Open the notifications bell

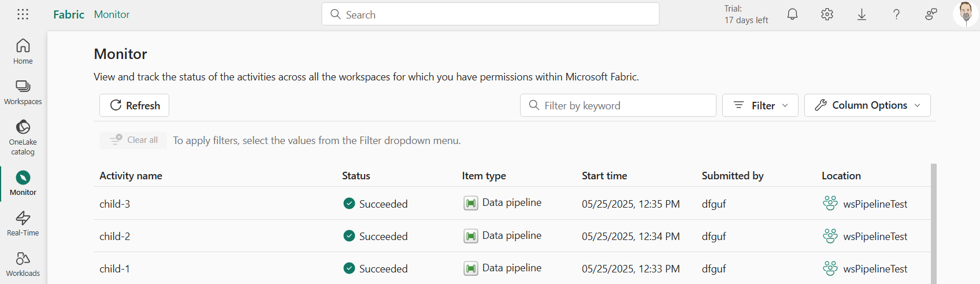[x=792, y=14]
